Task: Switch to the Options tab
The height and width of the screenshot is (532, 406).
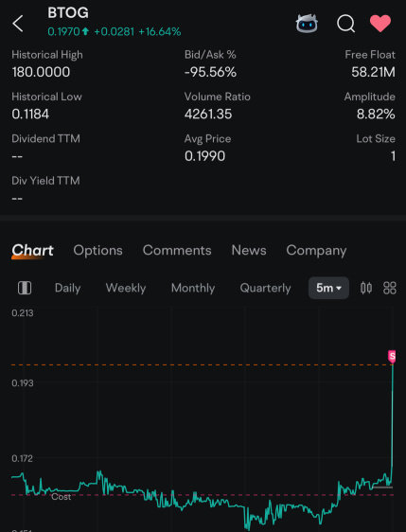Action: tap(97, 251)
